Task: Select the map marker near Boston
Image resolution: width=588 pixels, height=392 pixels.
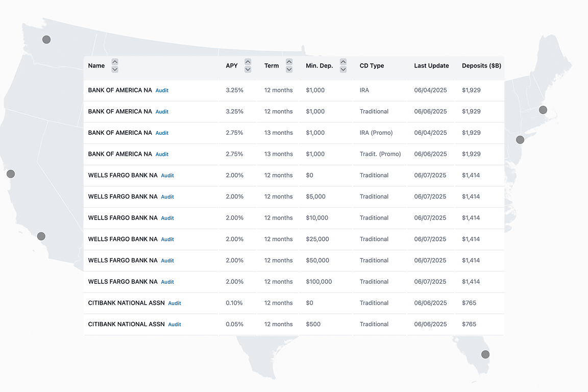Action: pos(543,110)
